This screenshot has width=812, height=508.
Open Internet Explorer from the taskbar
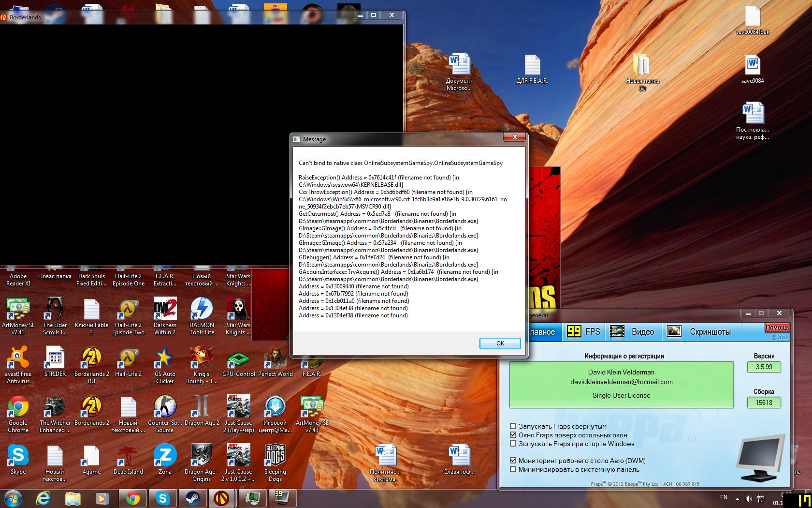[x=43, y=498]
